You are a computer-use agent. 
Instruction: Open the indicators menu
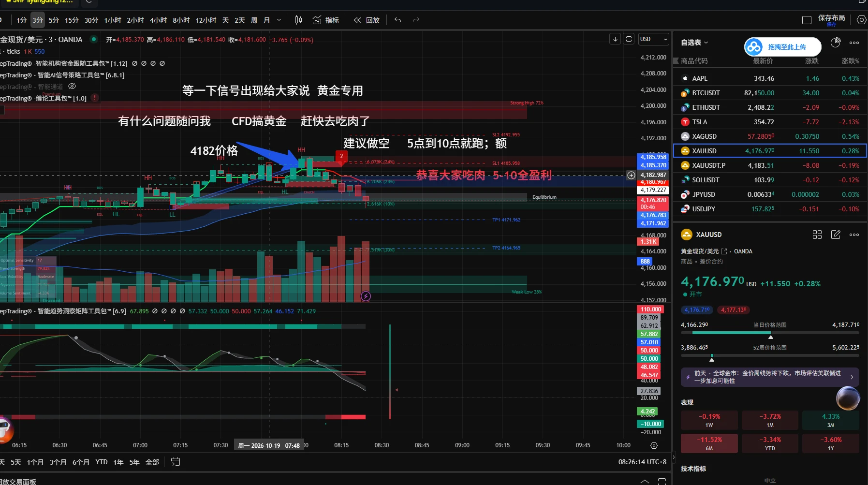tap(325, 20)
